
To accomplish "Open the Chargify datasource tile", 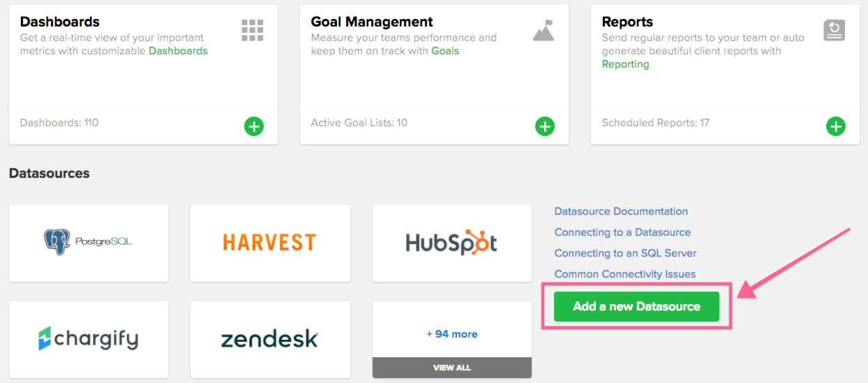I will click(x=89, y=340).
